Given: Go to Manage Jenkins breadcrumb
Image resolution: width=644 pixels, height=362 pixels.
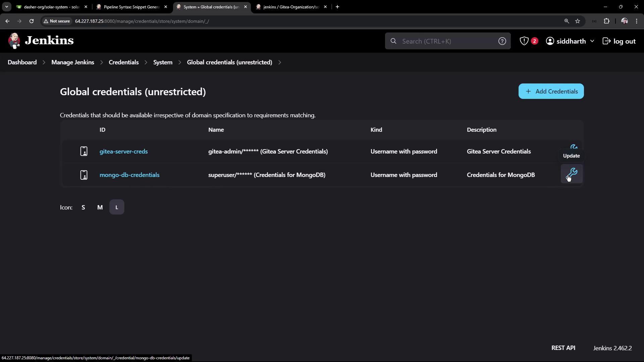Looking at the screenshot, I should [x=72, y=62].
